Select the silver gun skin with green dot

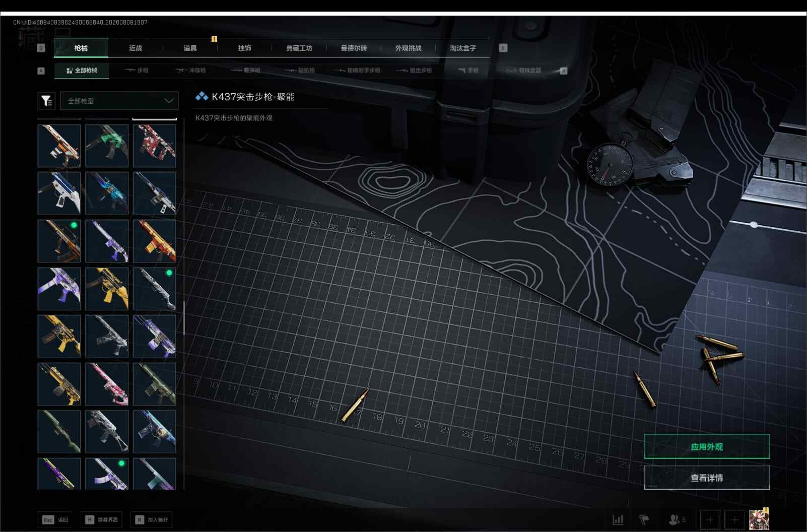(x=154, y=289)
